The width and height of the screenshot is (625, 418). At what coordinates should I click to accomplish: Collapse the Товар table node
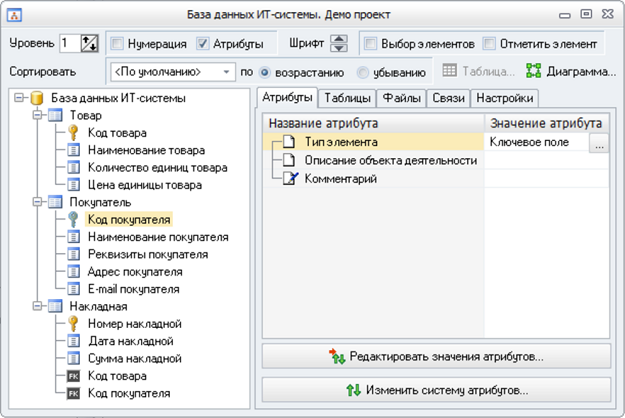37,115
